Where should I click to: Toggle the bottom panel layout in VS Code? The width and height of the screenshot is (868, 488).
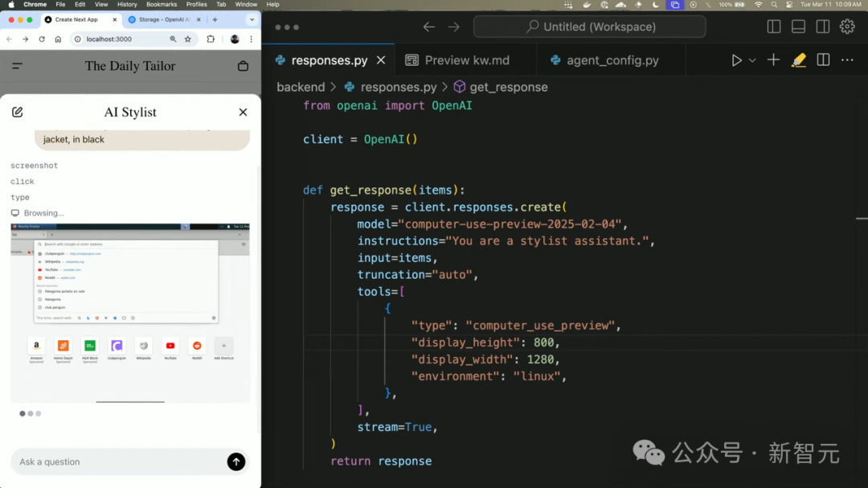(798, 26)
